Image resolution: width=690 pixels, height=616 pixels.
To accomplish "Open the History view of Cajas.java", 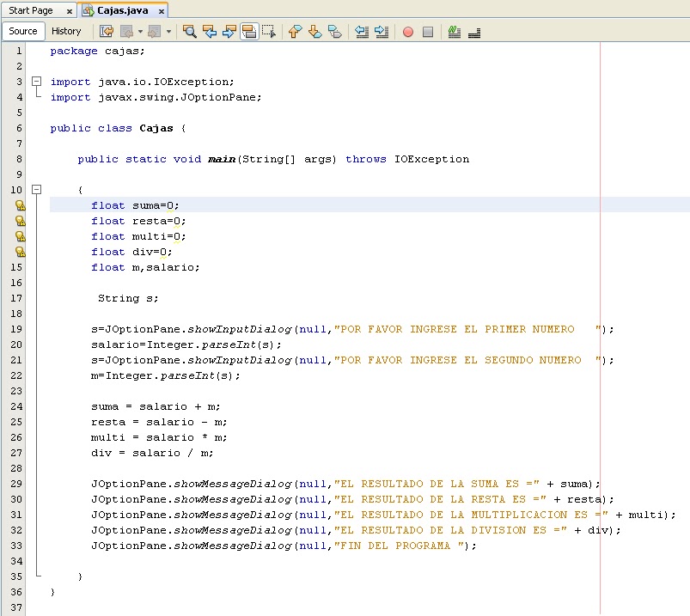I will [67, 30].
